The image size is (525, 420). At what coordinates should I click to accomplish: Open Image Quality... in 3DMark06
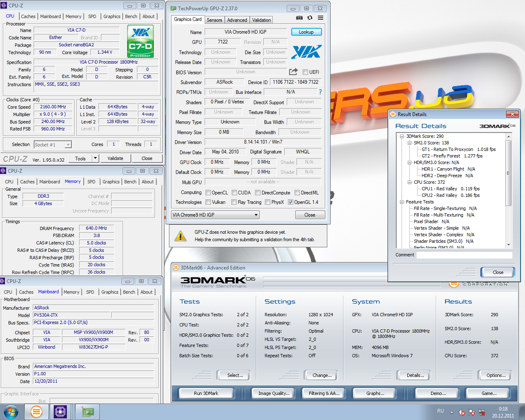click(274, 393)
